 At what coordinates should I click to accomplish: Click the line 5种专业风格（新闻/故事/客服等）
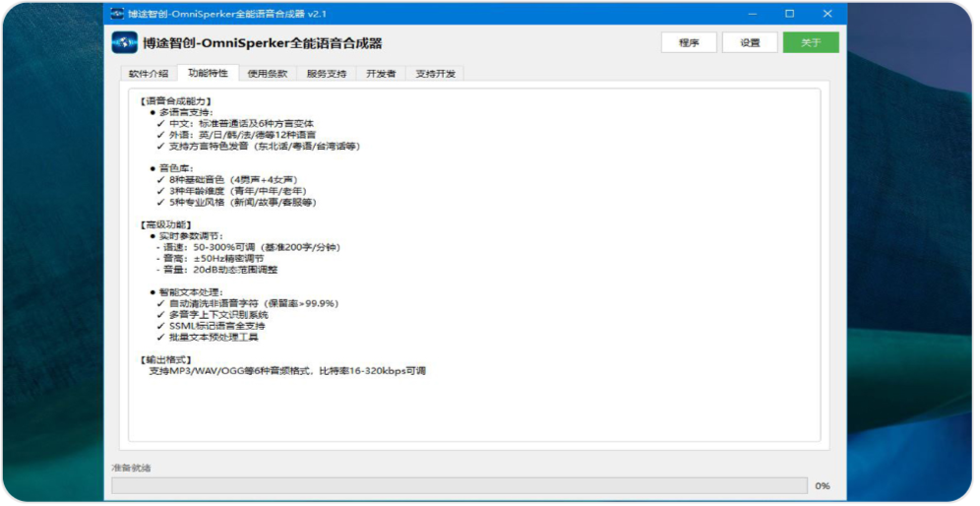[x=237, y=203]
